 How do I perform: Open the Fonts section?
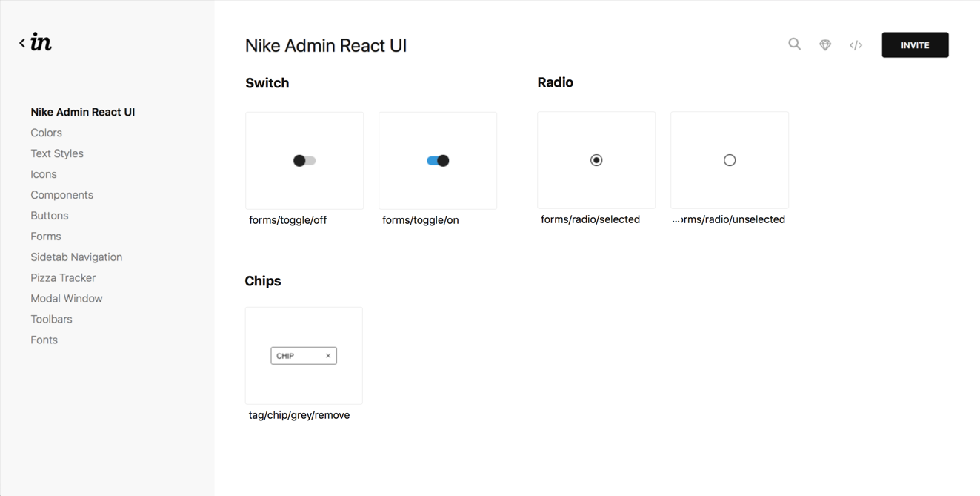pos(44,340)
